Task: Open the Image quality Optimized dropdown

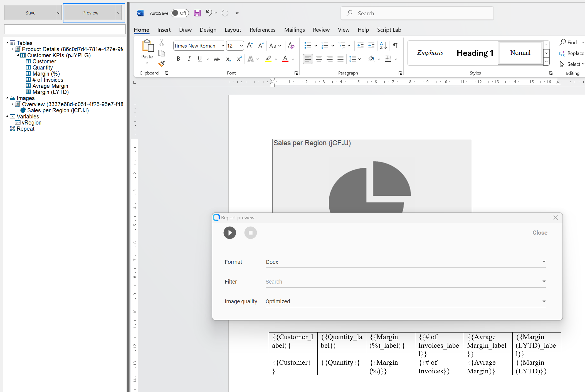Action: click(x=405, y=301)
